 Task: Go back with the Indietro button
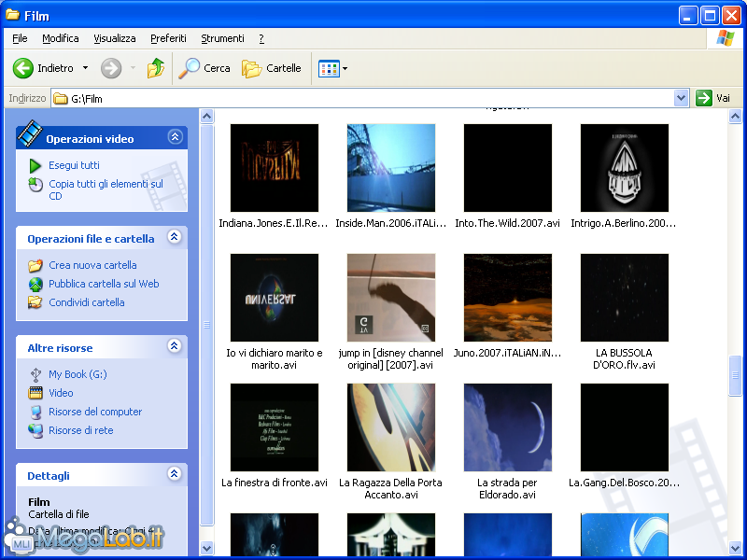tap(43, 68)
